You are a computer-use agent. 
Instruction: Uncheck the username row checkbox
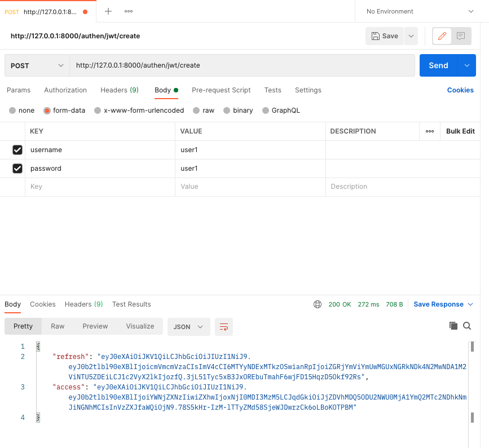pos(17,150)
